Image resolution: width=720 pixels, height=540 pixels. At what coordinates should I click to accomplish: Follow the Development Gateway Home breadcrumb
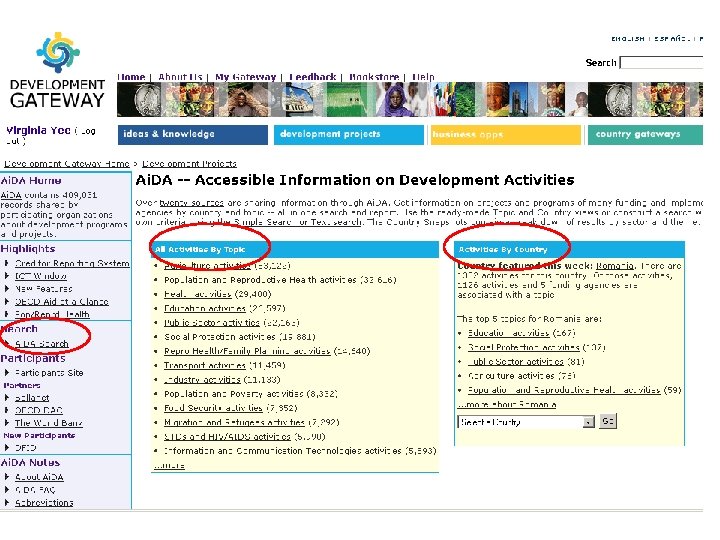[67, 163]
